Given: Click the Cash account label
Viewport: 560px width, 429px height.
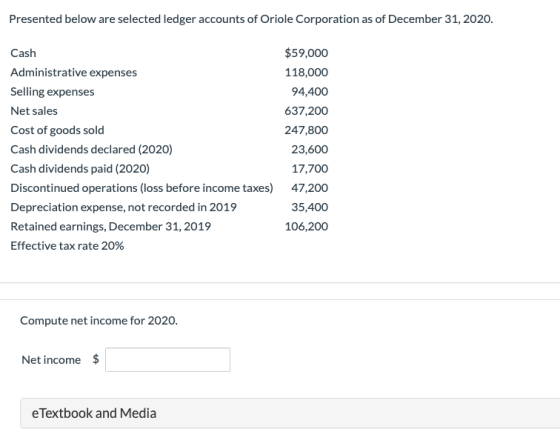Looking at the screenshot, I should pyautogui.click(x=23, y=53).
